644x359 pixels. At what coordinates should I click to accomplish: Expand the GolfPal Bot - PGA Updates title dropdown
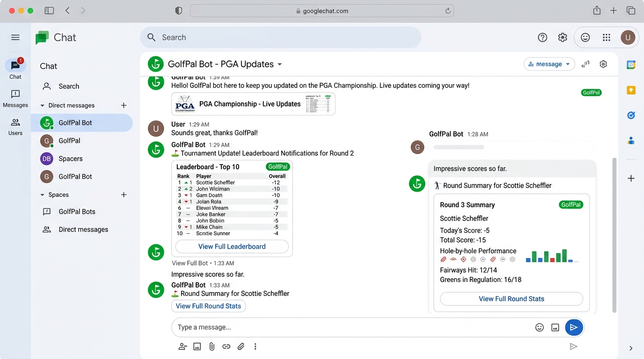point(280,65)
